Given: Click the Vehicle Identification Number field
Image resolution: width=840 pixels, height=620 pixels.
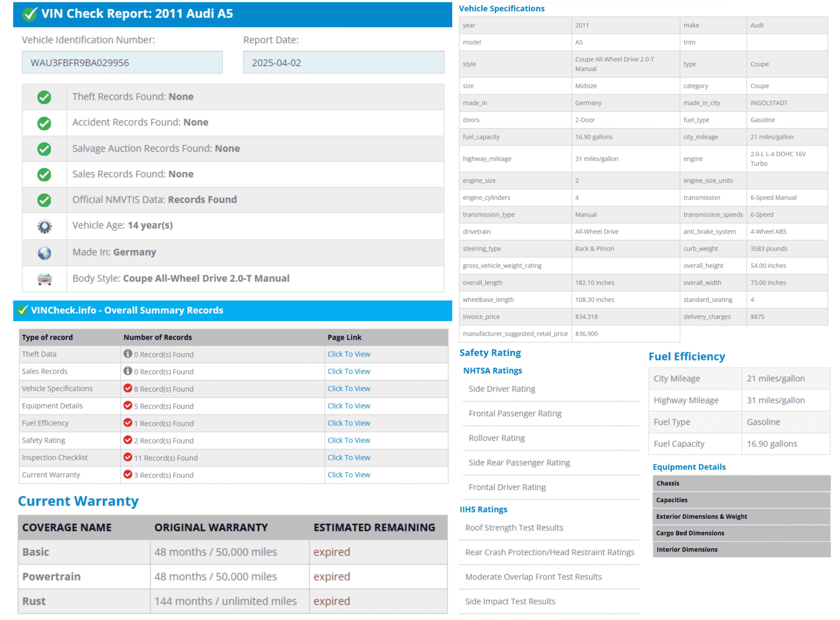Looking at the screenshot, I should (122, 63).
